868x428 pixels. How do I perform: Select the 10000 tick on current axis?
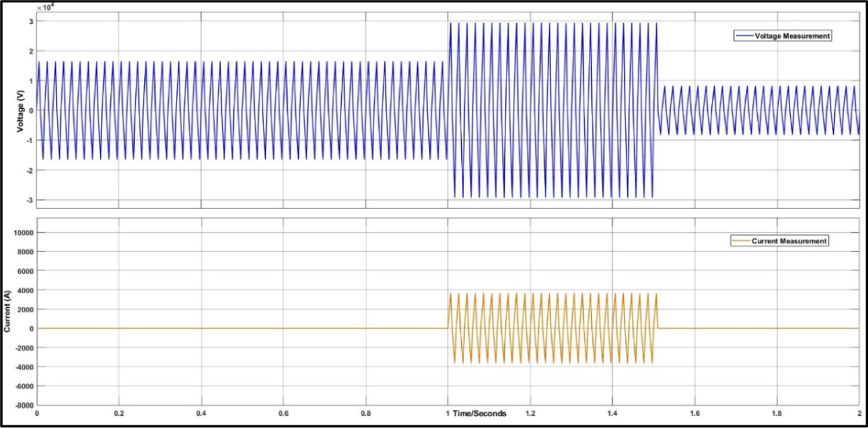click(x=25, y=232)
